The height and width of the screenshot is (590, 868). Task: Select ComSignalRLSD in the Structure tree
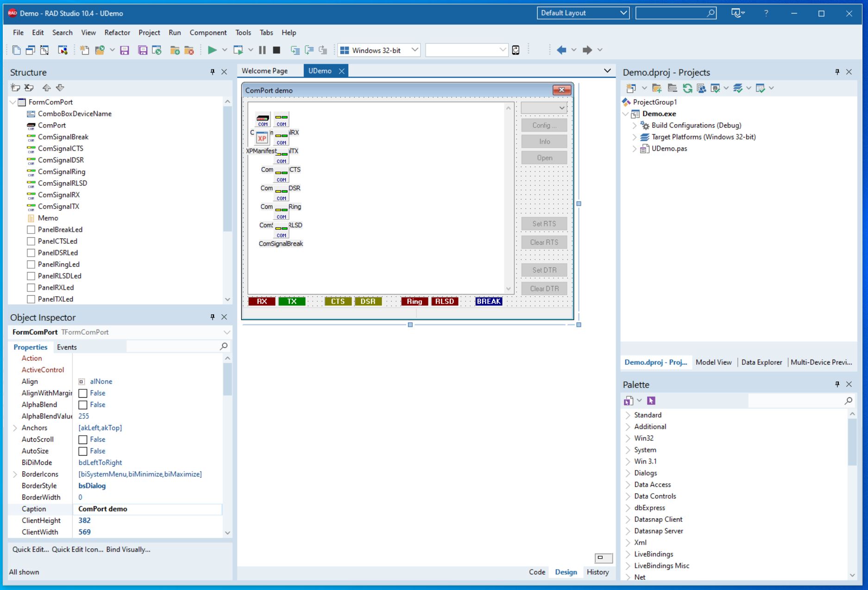(63, 183)
